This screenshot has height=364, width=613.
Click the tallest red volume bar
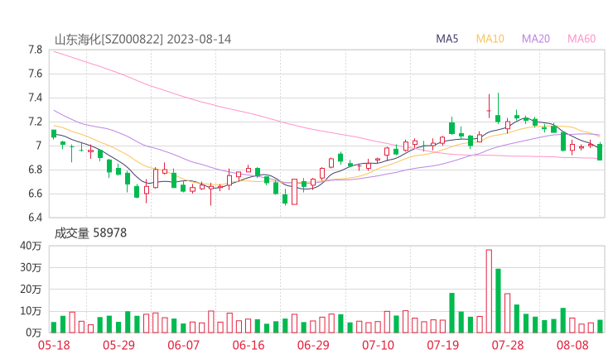(489, 290)
